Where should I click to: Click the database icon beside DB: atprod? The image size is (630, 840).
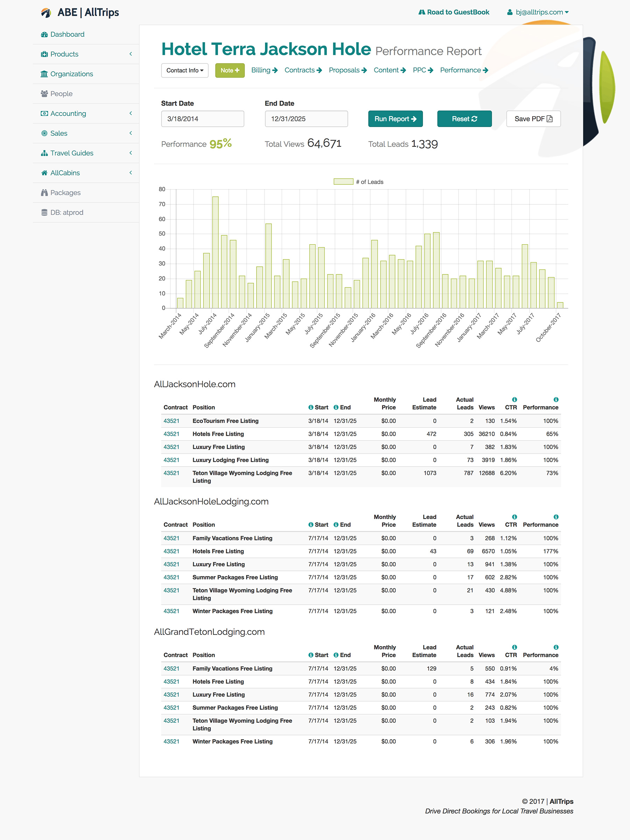click(44, 213)
